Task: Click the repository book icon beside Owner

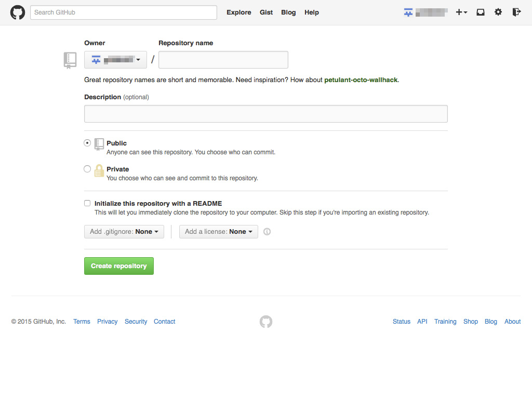Action: click(x=70, y=59)
